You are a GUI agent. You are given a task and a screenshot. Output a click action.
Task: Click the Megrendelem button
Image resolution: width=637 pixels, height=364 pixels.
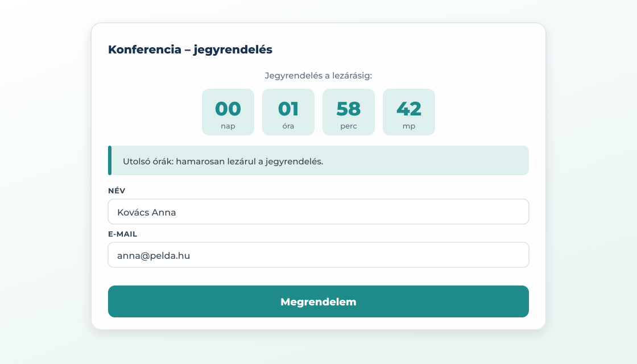click(318, 301)
